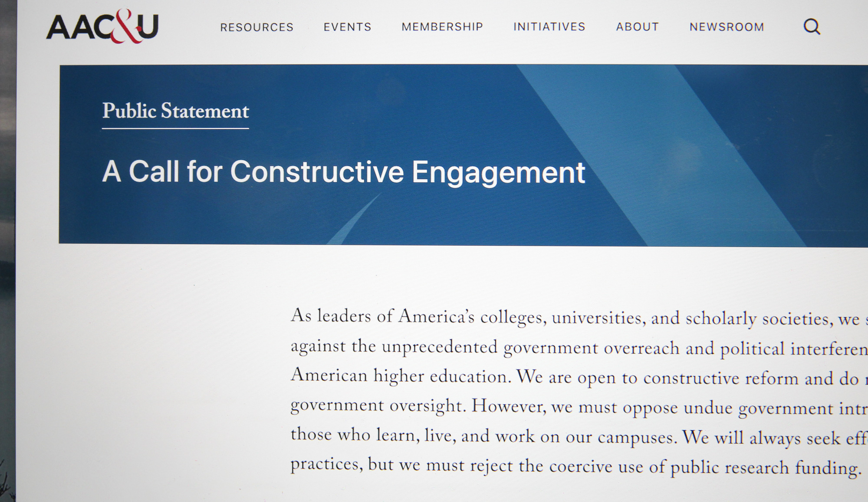Click the Public Statement category label
This screenshot has height=502, width=868.
(175, 111)
